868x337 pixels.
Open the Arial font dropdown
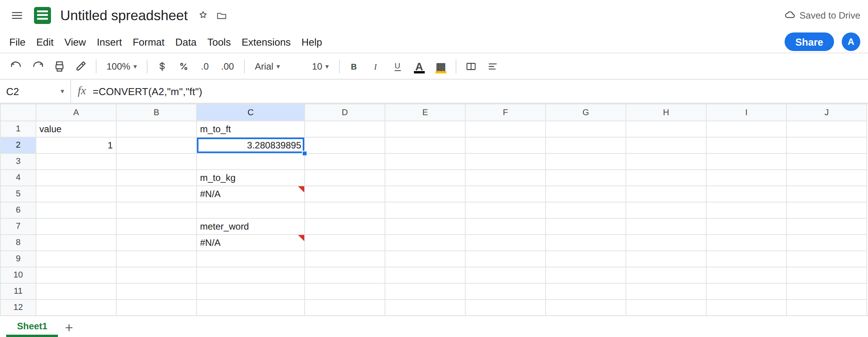pos(267,66)
